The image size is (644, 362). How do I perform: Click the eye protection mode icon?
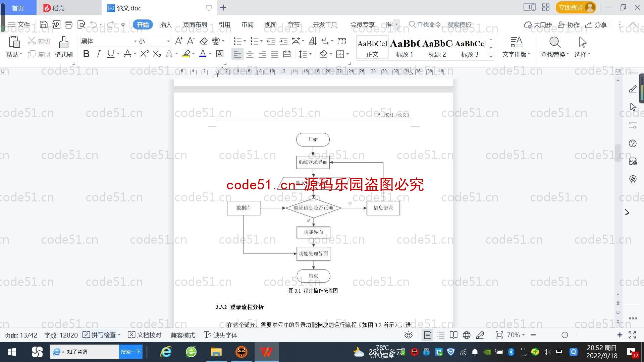[408, 335]
